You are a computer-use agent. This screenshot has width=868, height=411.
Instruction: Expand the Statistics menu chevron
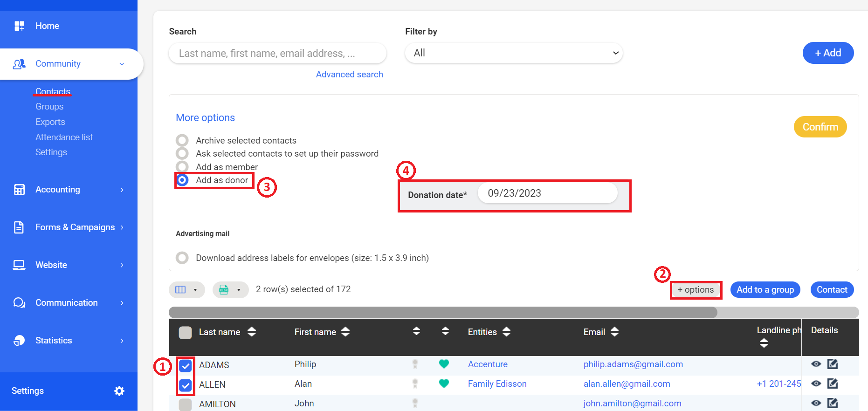pyautogui.click(x=122, y=341)
